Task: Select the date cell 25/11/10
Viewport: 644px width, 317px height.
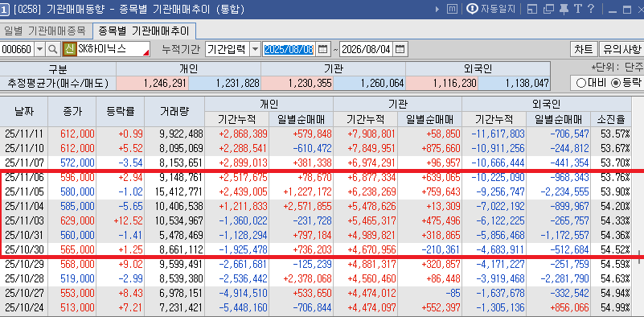Action: pyautogui.click(x=23, y=148)
